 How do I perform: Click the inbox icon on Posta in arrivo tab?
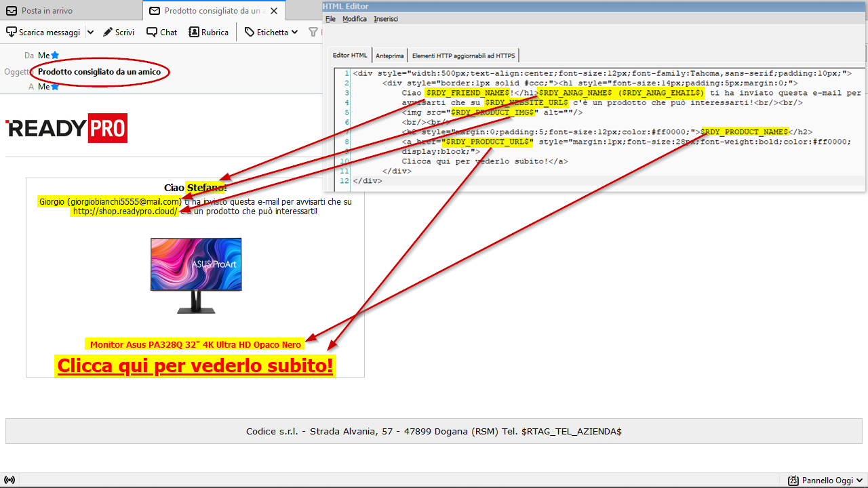click(x=11, y=11)
